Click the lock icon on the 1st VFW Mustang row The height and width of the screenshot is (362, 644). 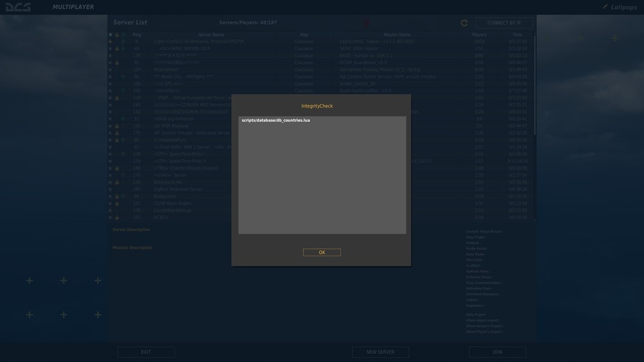tap(117, 126)
